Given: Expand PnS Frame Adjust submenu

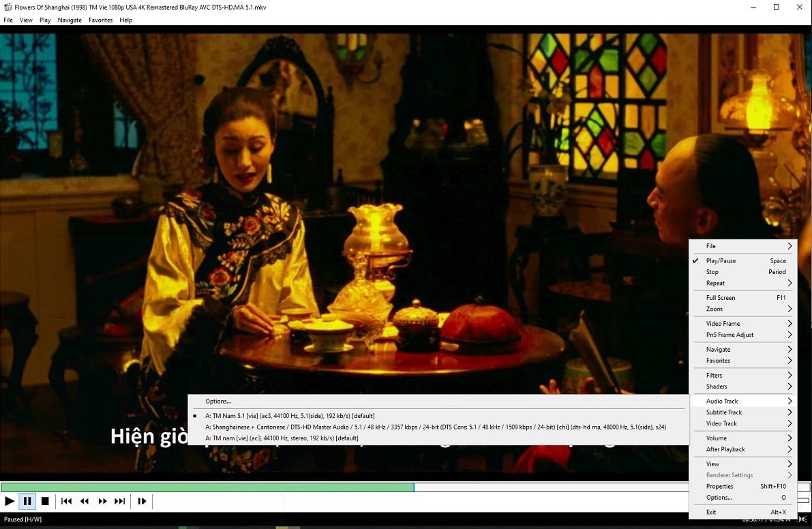Looking at the screenshot, I should [743, 335].
